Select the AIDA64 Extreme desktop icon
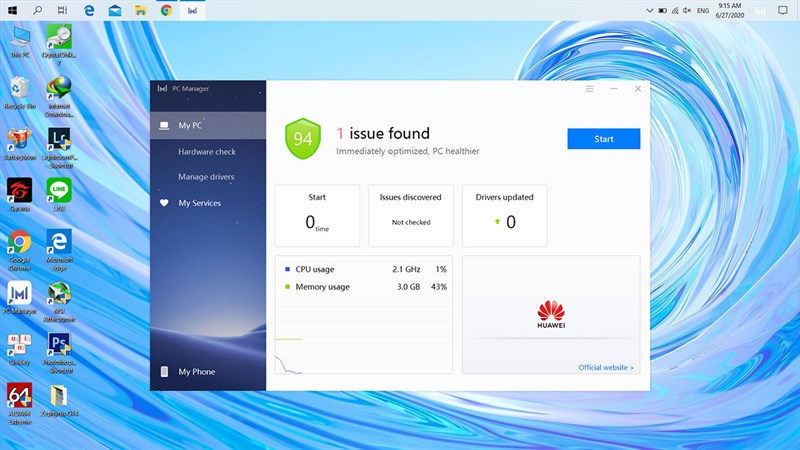 (19, 404)
